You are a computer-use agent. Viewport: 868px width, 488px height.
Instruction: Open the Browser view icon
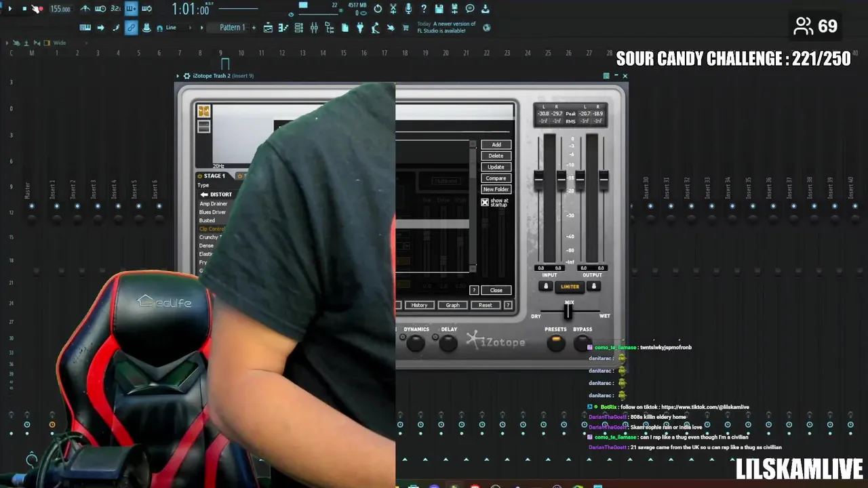[329, 28]
